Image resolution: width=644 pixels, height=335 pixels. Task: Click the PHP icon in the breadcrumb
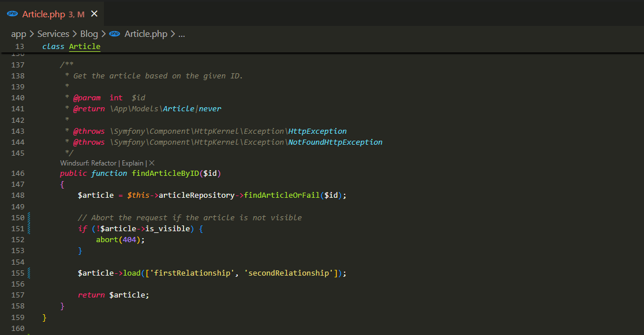(115, 34)
